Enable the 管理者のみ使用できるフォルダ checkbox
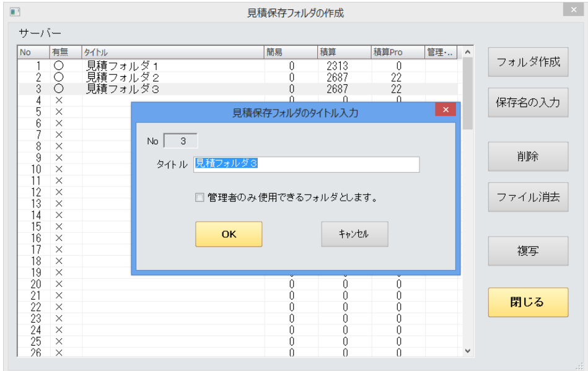588x371 pixels. tap(200, 198)
